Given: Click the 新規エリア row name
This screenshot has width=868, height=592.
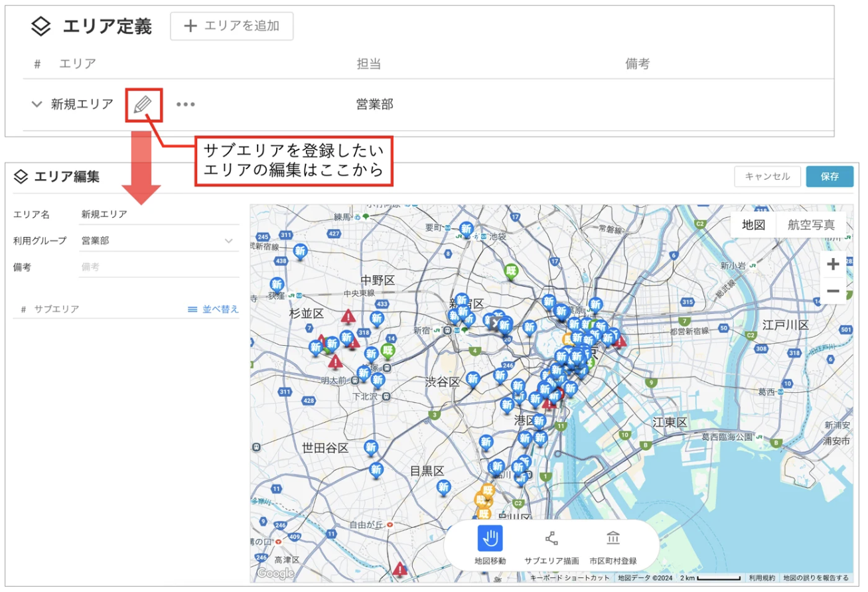Looking at the screenshot, I should pyautogui.click(x=82, y=104).
